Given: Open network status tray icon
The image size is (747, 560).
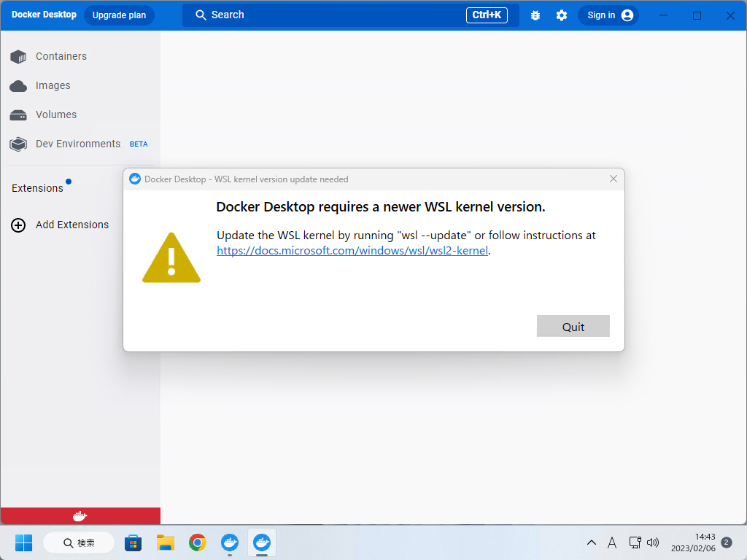Looking at the screenshot, I should coord(635,542).
